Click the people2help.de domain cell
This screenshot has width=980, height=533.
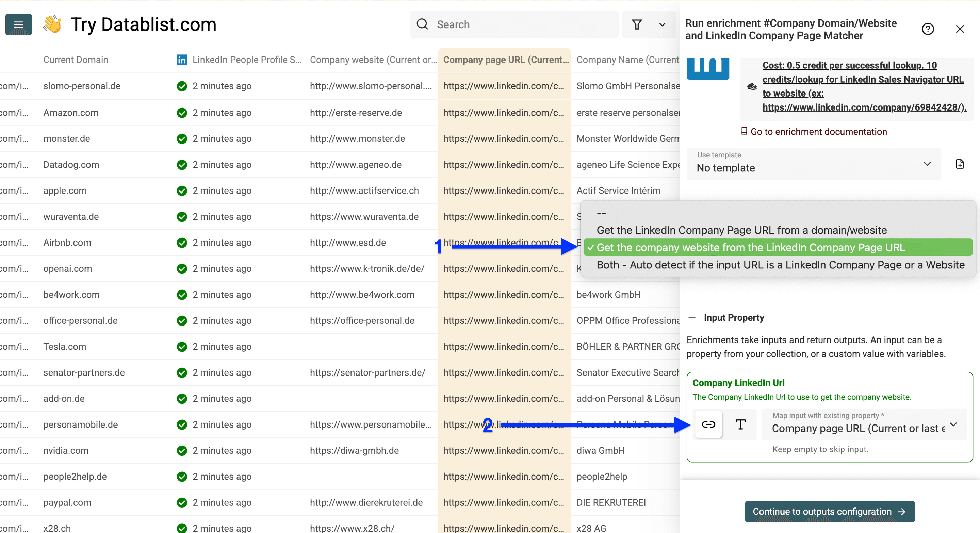pyautogui.click(x=75, y=476)
